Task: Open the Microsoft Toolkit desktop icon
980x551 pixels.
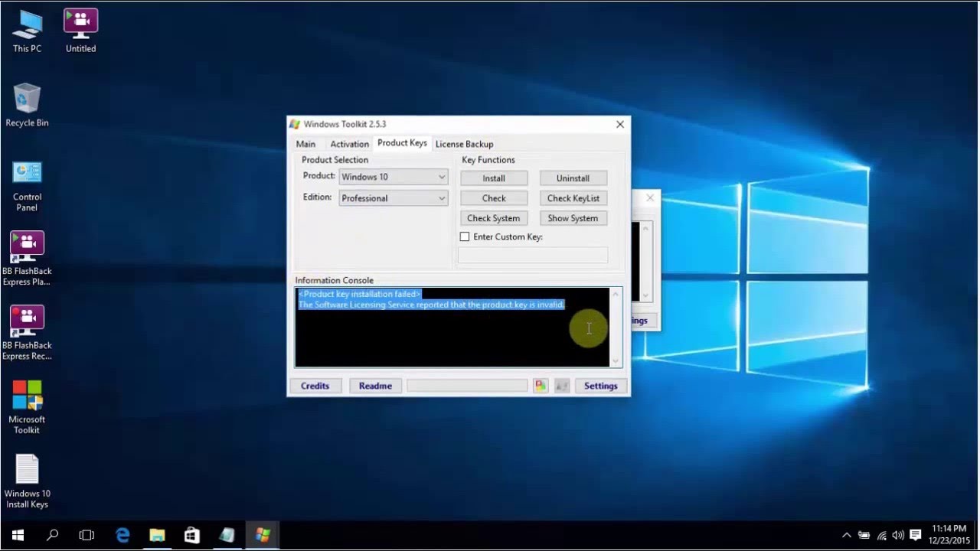Action: [27, 407]
